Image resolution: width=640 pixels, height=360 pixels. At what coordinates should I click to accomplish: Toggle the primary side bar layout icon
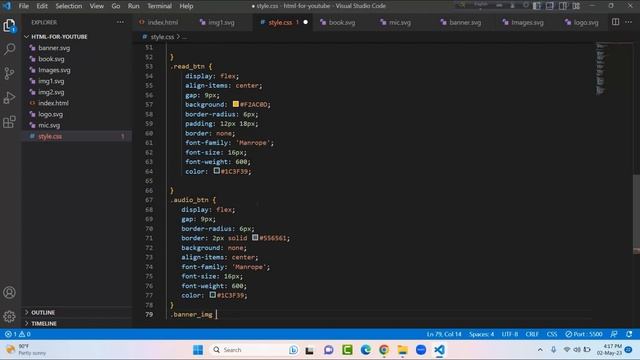pos(537,6)
